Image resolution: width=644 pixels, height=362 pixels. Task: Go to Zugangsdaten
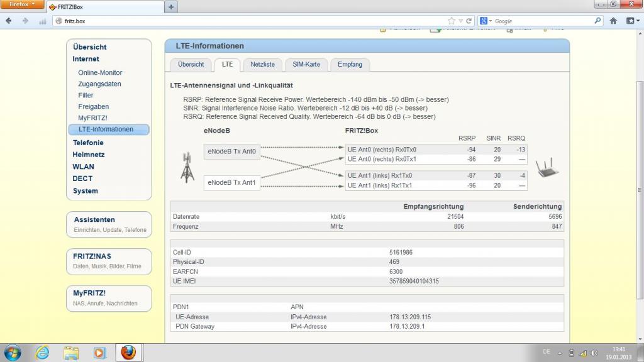pos(99,84)
